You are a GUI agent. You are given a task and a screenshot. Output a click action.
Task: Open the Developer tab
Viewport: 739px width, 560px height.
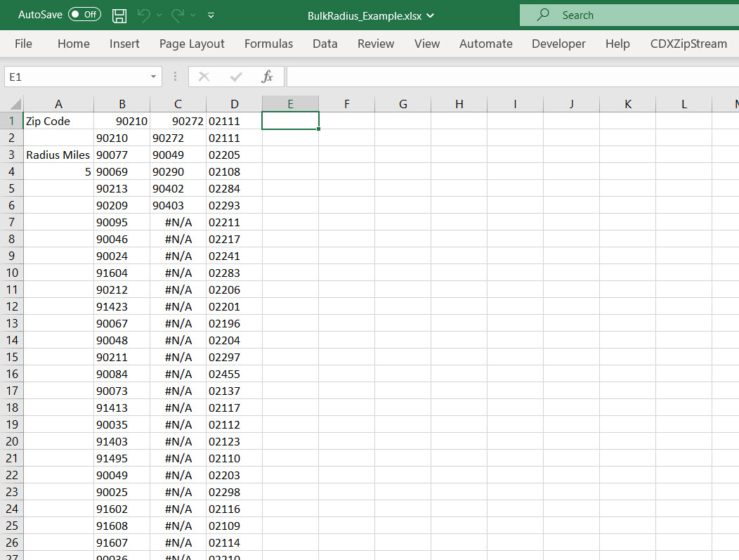click(x=558, y=44)
